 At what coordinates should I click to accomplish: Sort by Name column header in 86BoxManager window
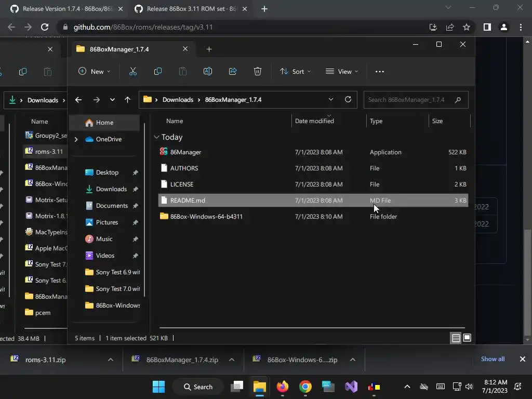[x=175, y=121]
